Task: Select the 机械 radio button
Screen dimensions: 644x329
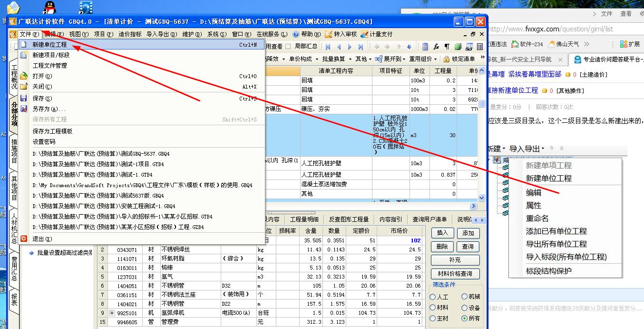Action: 465,297
